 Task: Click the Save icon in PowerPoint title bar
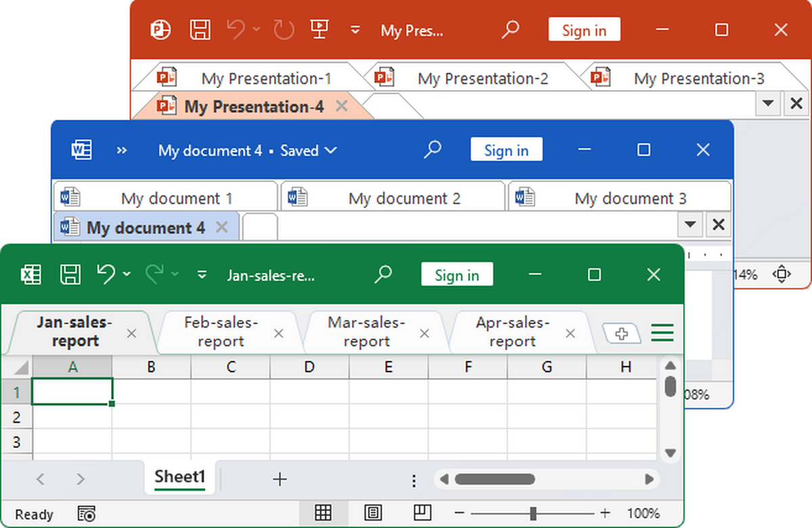click(x=200, y=30)
